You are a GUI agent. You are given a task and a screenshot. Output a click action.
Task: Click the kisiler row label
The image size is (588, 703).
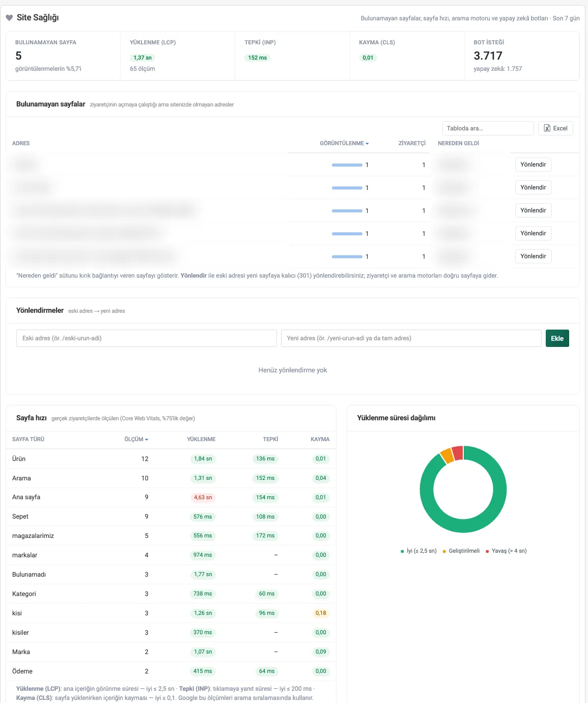(x=20, y=633)
